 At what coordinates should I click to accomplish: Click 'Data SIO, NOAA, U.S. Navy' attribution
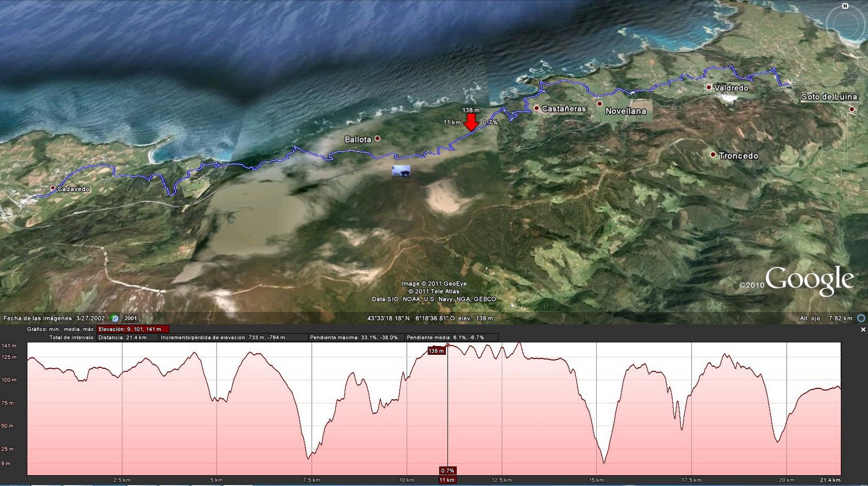[x=434, y=299]
